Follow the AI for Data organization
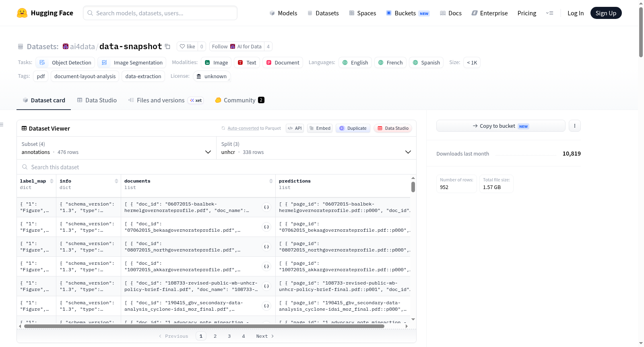Viewport: 644px width, 347px height. 237,46
